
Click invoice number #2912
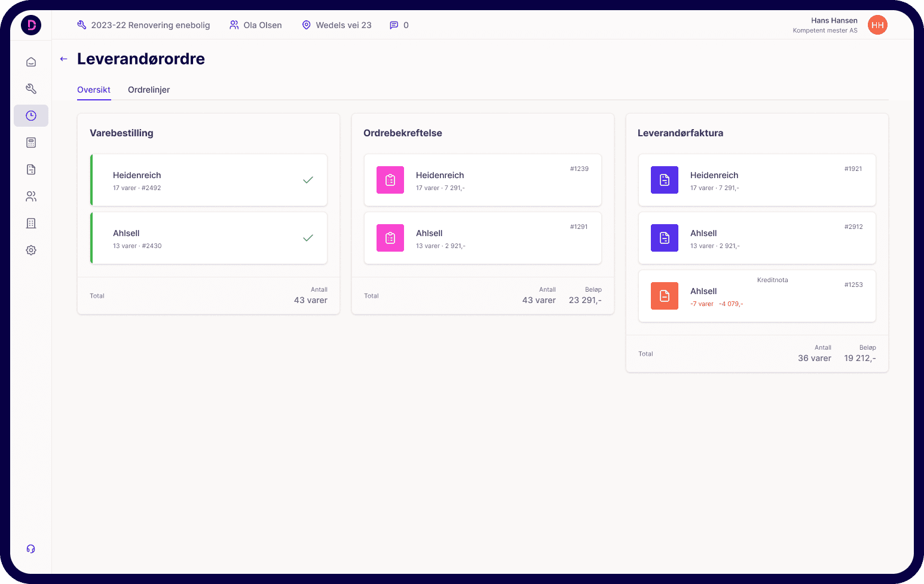[853, 227]
